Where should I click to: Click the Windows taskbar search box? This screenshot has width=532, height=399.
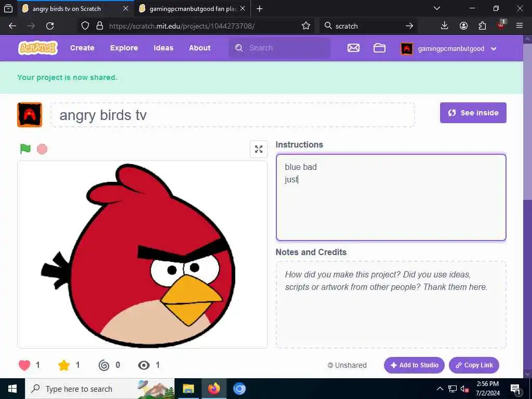pyautogui.click(x=100, y=389)
